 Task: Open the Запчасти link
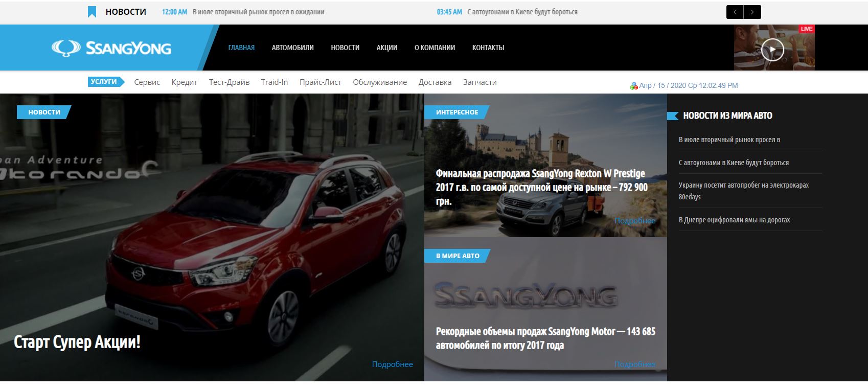click(479, 82)
